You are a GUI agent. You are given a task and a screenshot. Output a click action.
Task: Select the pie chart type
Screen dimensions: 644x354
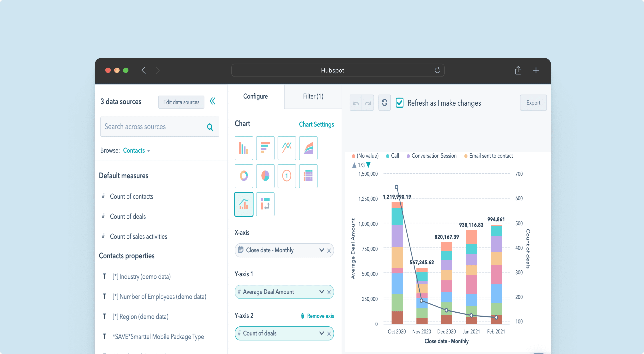[x=265, y=176]
